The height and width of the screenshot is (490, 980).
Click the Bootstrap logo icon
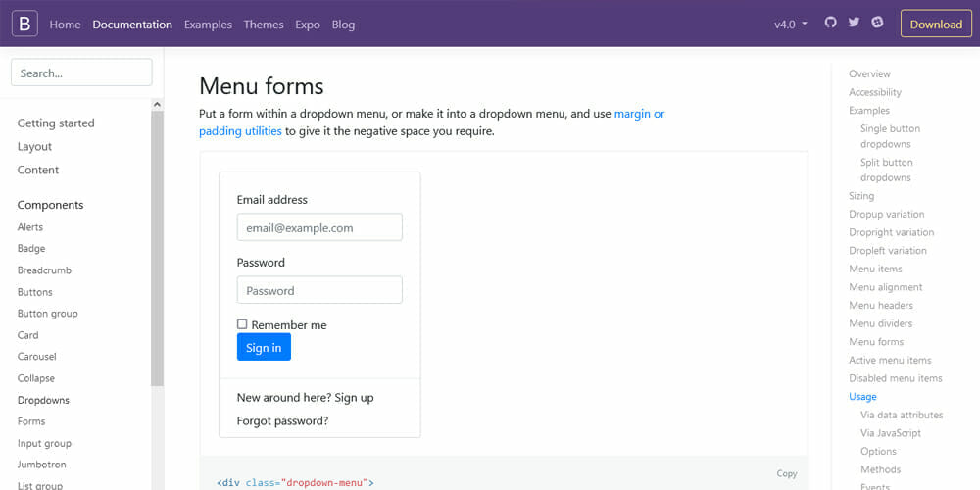tap(24, 24)
